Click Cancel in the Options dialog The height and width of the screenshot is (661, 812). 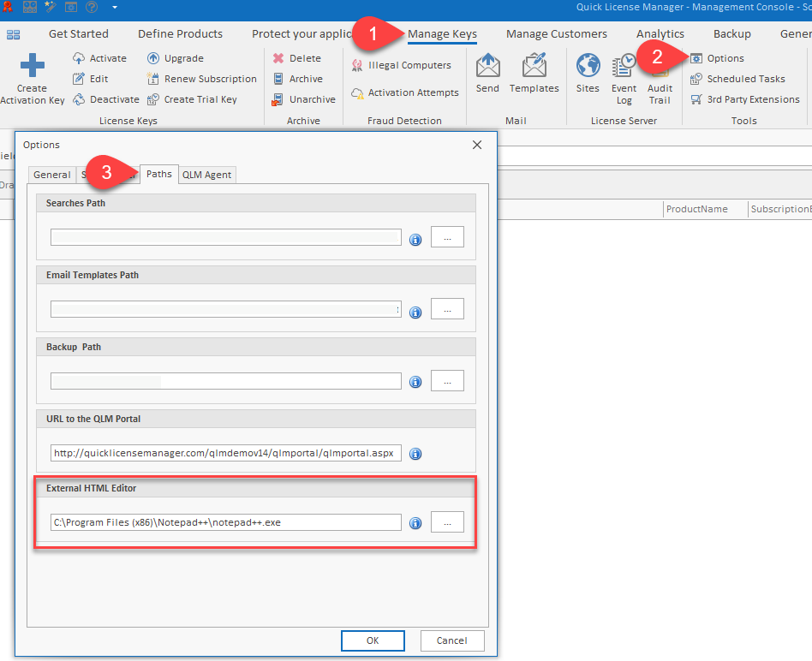click(x=452, y=640)
